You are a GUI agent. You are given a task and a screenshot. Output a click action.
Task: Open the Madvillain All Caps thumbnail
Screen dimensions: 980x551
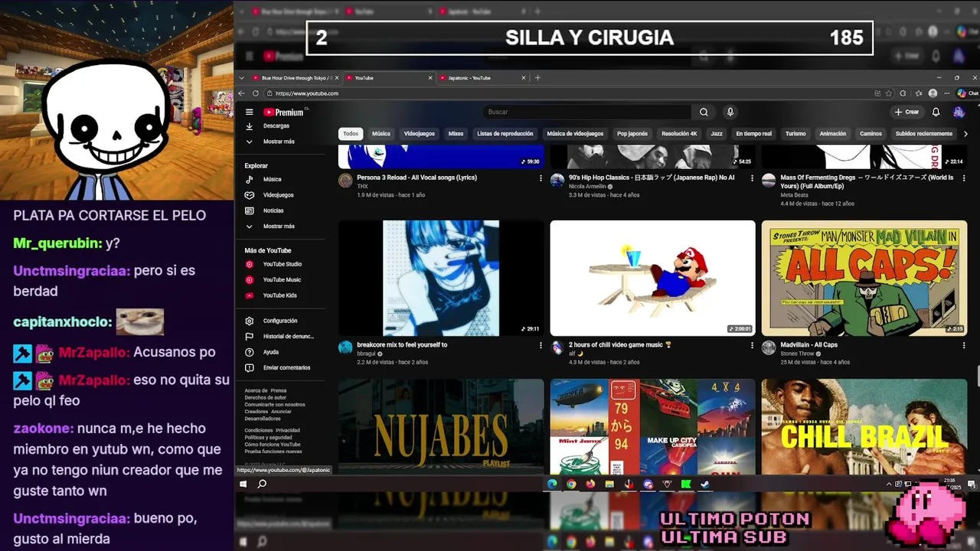(x=864, y=278)
